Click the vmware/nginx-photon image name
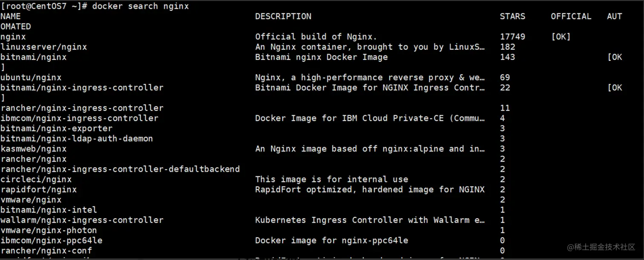The height and width of the screenshot is (260, 644). (x=49, y=230)
